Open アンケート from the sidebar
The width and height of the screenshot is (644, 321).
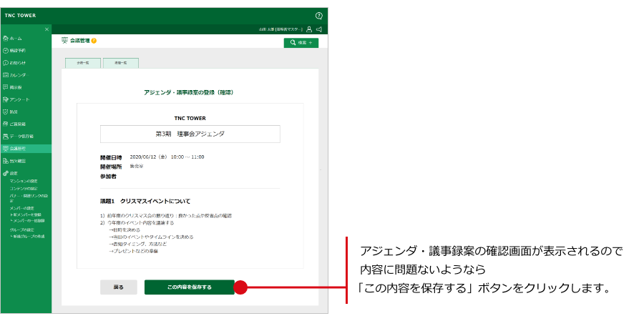click(19, 99)
